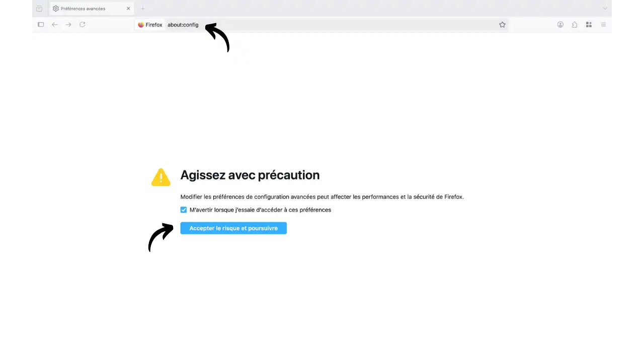Click the warning triangle icon on the page
Viewport: 644px width, 362px height.
point(160,177)
